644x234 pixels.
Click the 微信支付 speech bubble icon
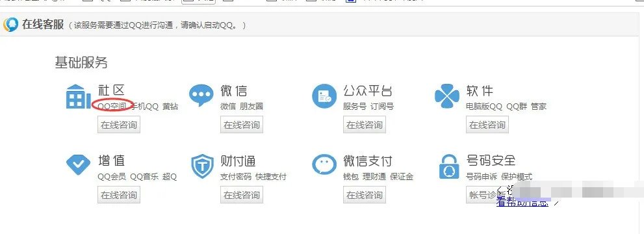tap(324, 164)
